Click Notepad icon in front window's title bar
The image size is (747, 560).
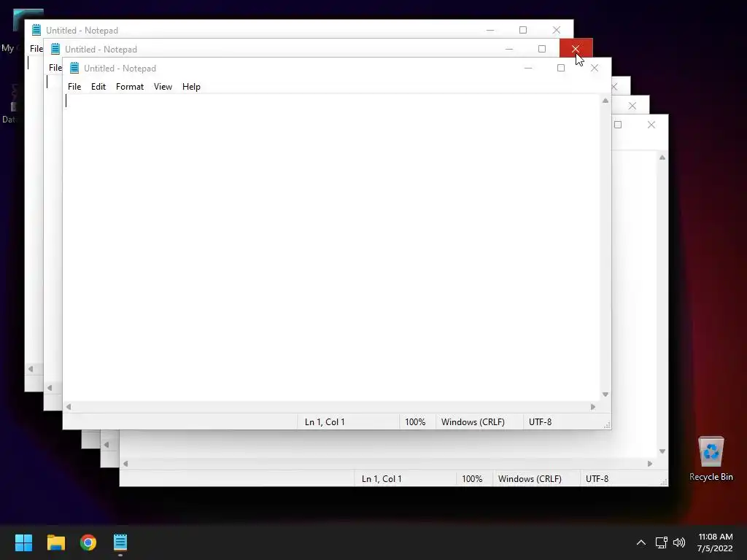coord(74,68)
